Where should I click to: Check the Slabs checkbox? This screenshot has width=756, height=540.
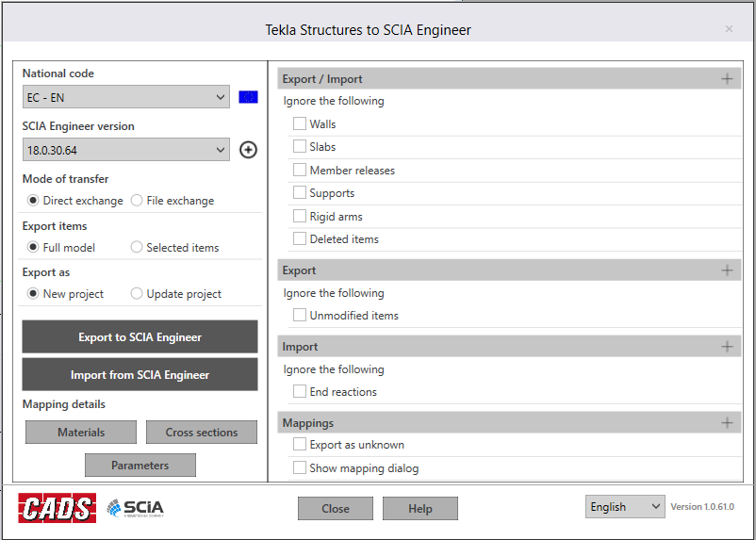(x=300, y=146)
